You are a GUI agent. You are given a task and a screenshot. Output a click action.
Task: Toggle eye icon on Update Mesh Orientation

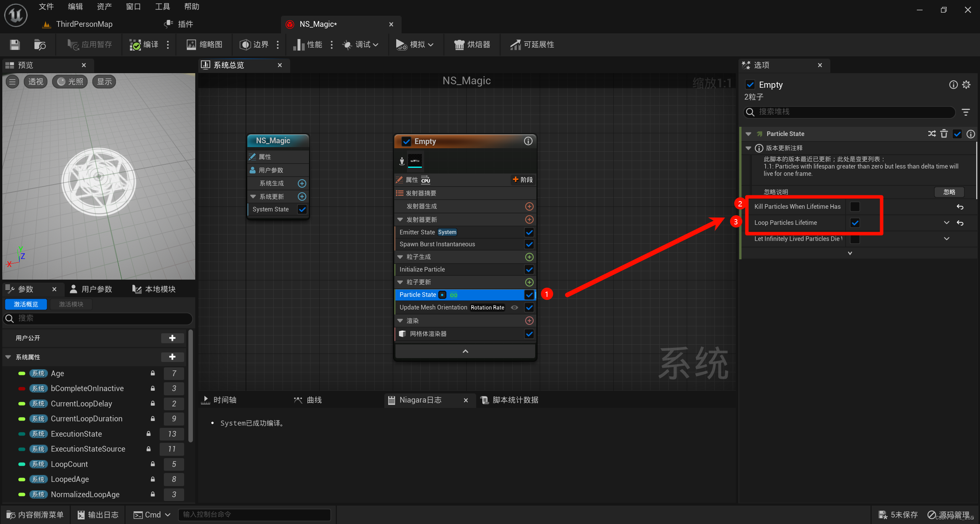[514, 308]
